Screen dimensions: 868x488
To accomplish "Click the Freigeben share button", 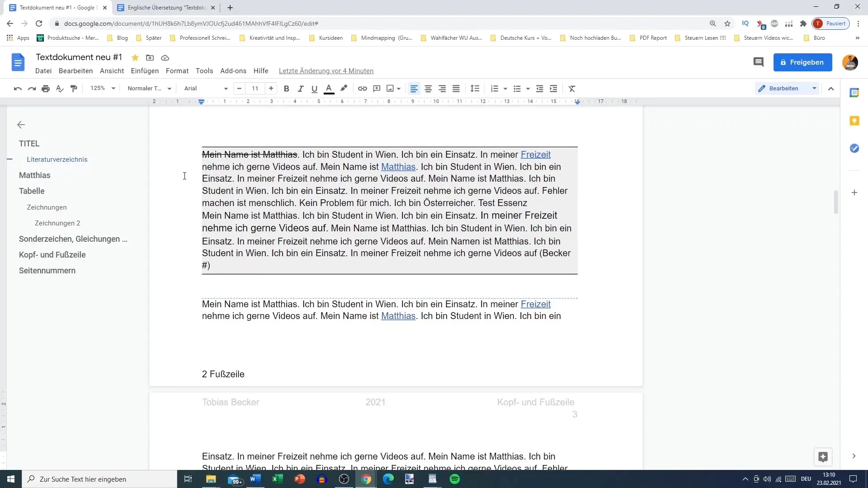I will [x=802, y=62].
